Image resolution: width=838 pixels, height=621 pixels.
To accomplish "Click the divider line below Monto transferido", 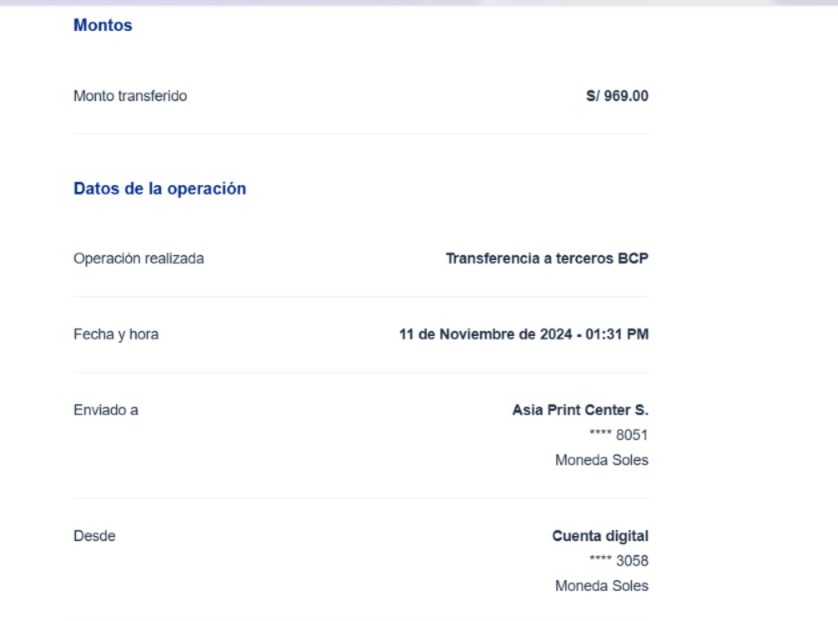I will pos(360,134).
